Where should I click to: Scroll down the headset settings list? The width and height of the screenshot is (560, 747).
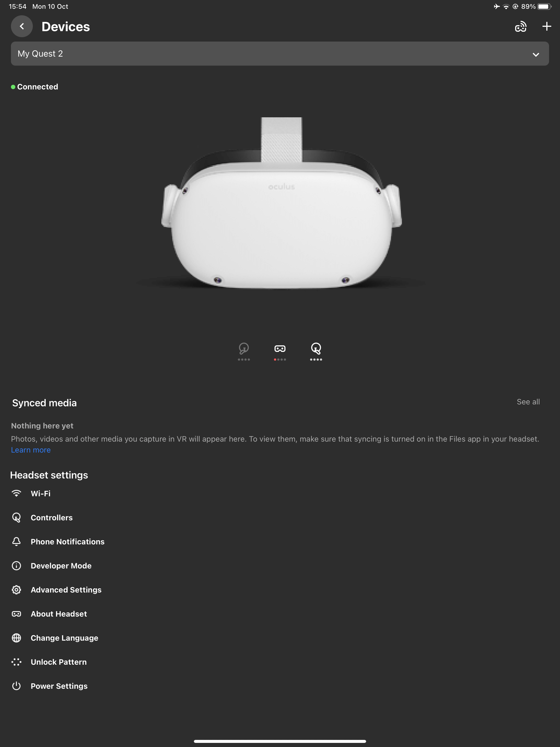280,588
